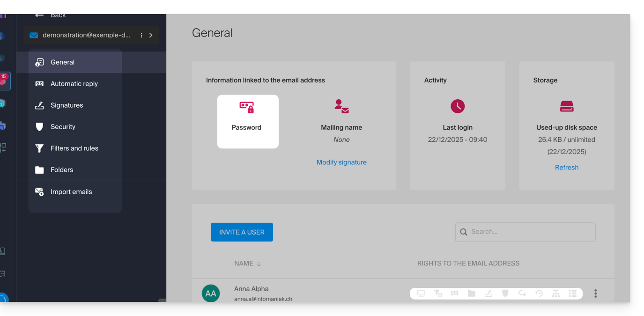Open the three-dot menu for Anna Alpha
Viewport: 644px width, 316px height.
click(x=595, y=294)
